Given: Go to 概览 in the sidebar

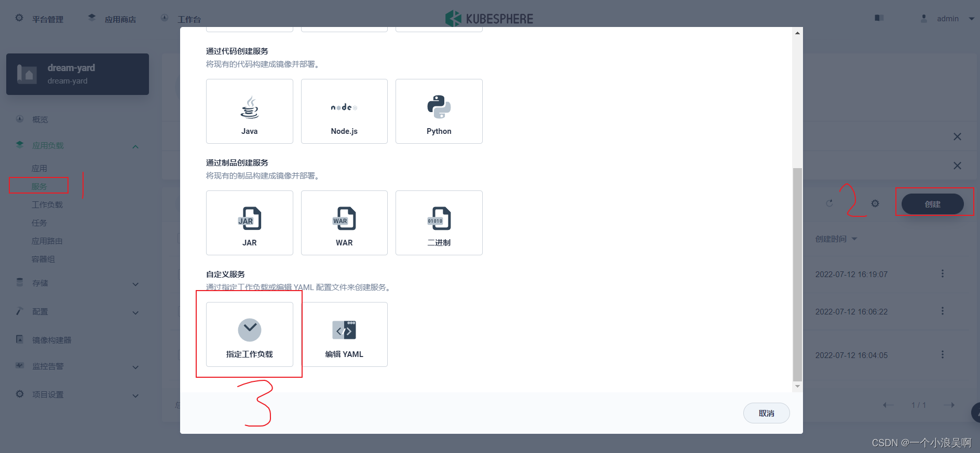Looking at the screenshot, I should 40,119.
